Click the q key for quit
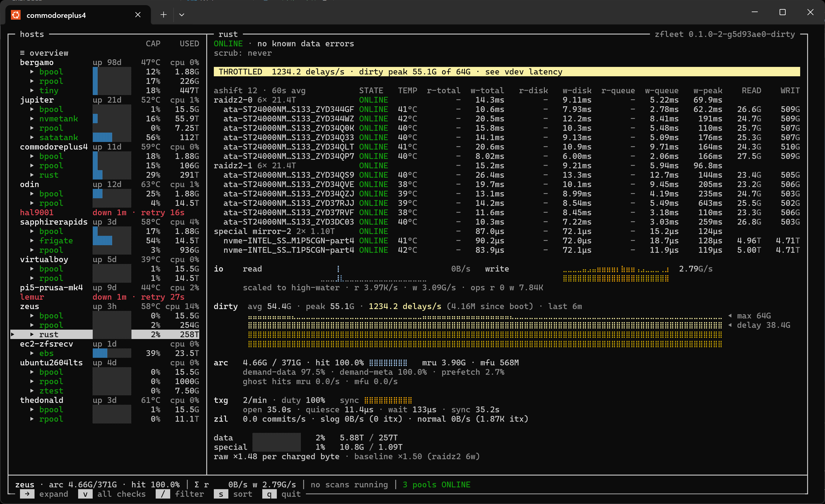The width and height of the screenshot is (825, 504). pos(269,494)
